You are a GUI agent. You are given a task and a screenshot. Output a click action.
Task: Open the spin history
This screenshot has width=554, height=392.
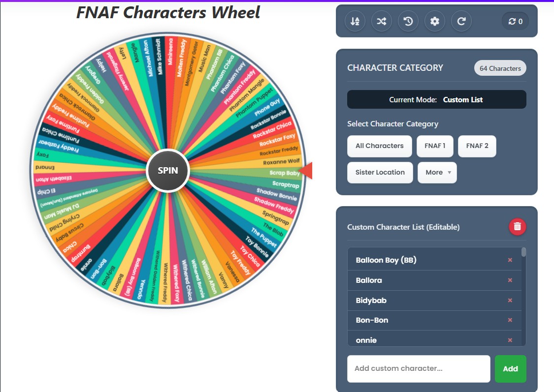point(408,21)
